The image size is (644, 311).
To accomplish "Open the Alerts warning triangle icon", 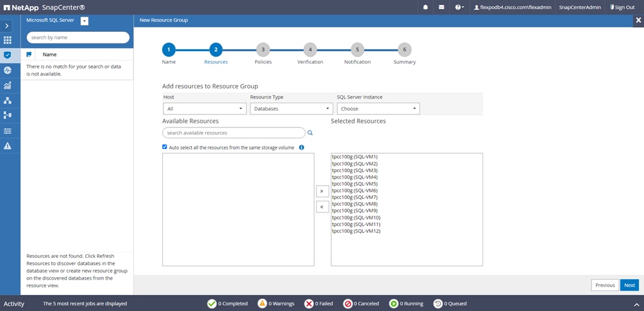I will click(8, 146).
